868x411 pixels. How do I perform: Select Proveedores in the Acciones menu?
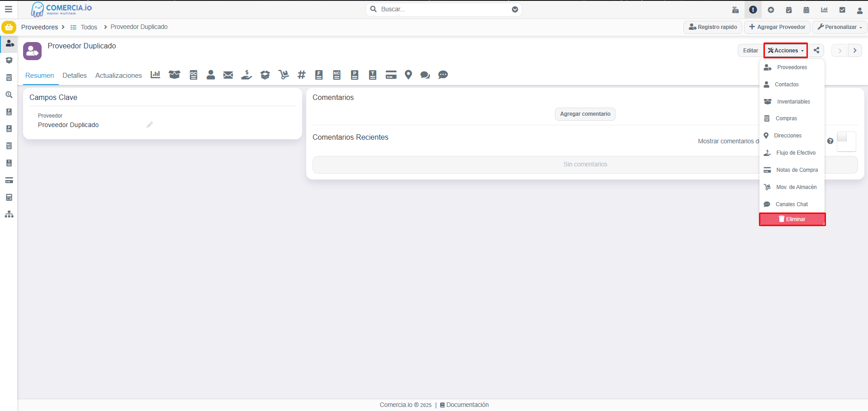point(792,67)
